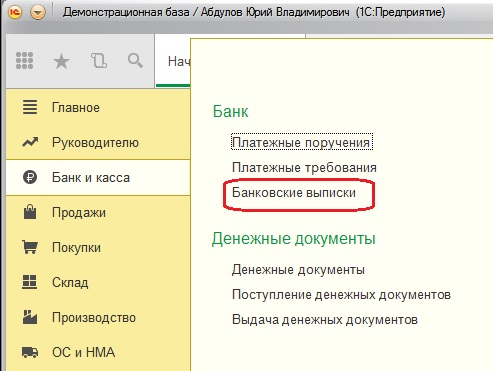Switch to the start page tab
Viewport: 493px width, 371px height.
click(173, 61)
